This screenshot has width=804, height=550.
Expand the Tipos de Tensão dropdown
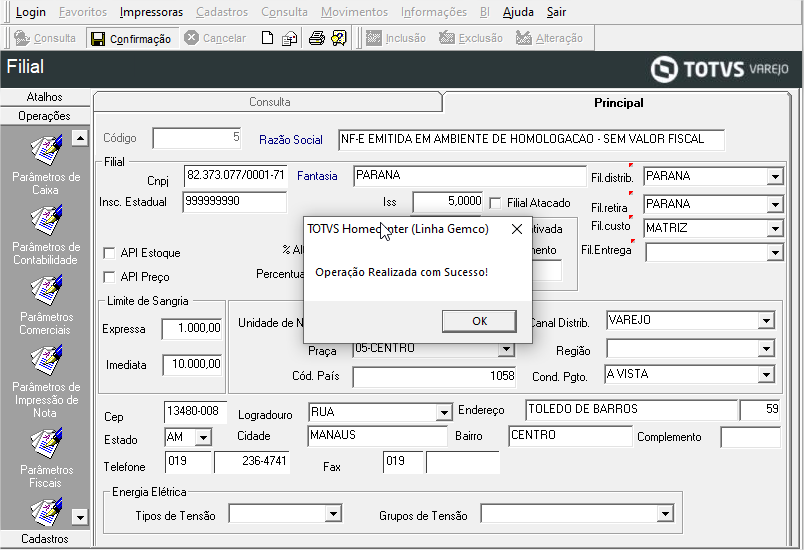333,514
